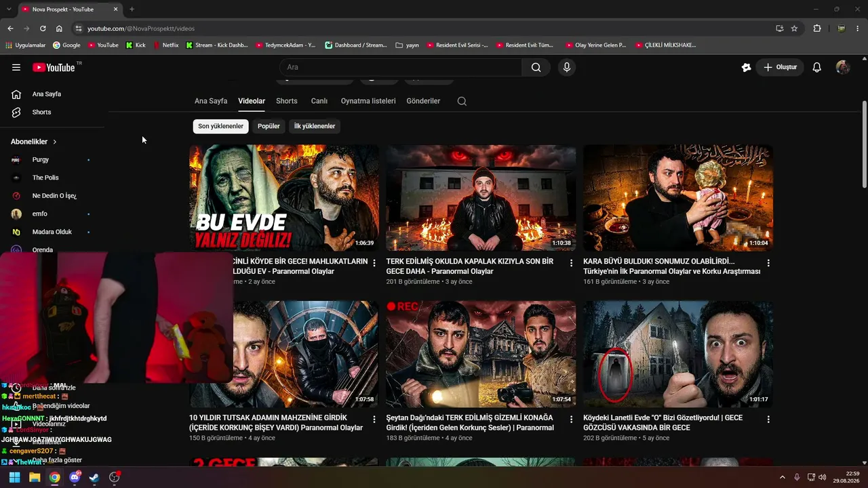Open the notifications bell
The image size is (868, 488).
(x=817, y=67)
